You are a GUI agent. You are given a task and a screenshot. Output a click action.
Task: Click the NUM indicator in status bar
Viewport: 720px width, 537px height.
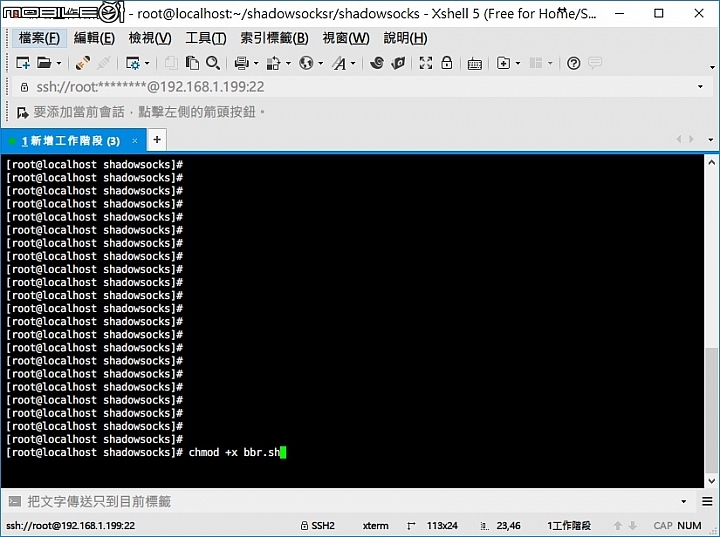689,526
